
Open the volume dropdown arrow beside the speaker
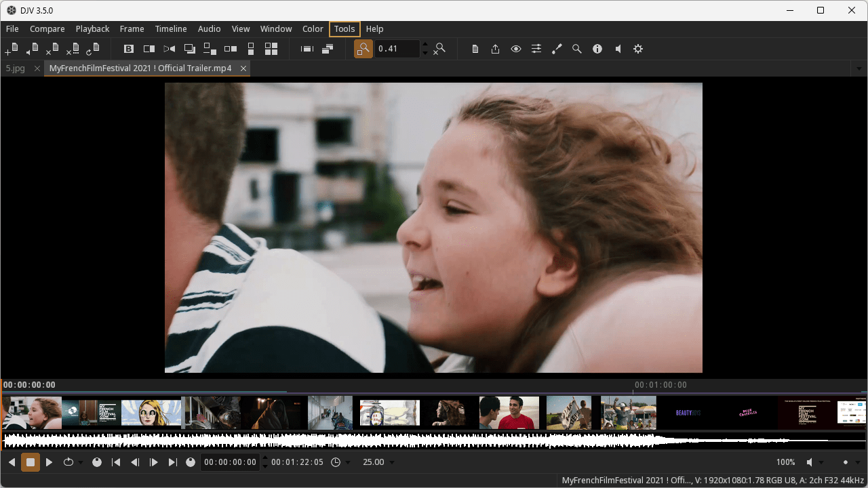click(x=822, y=463)
